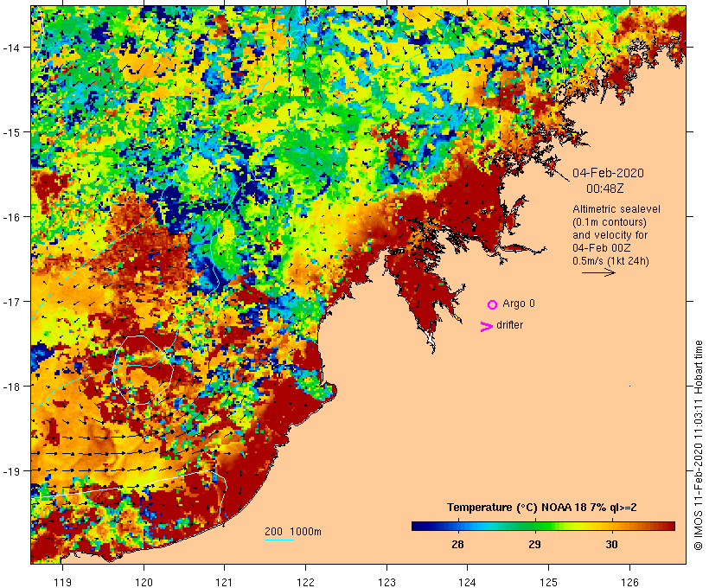Click the -19 latitude axis label
Image resolution: width=709 pixels, height=588 pixels.
[x=10, y=471]
